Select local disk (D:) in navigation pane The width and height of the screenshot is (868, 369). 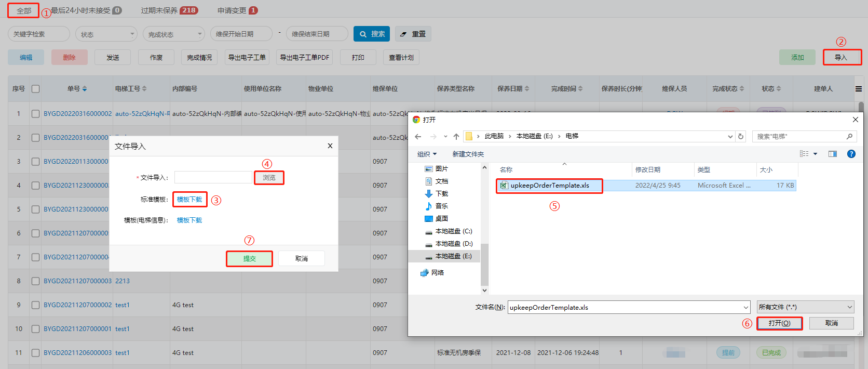(449, 244)
